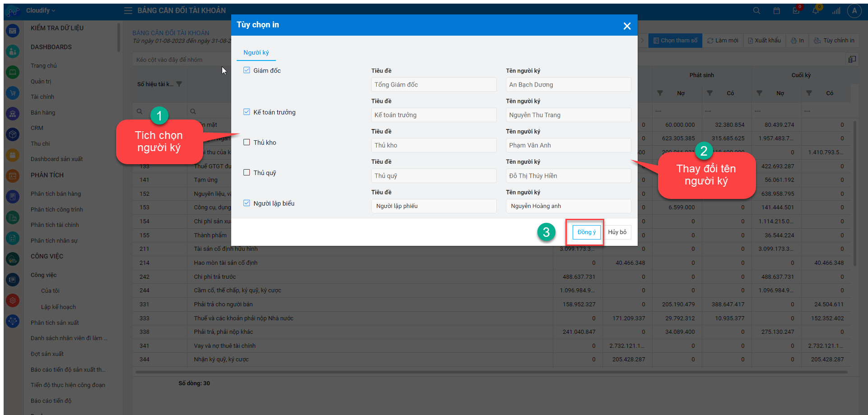Check the Thủ kho signer checkbox

(x=247, y=142)
